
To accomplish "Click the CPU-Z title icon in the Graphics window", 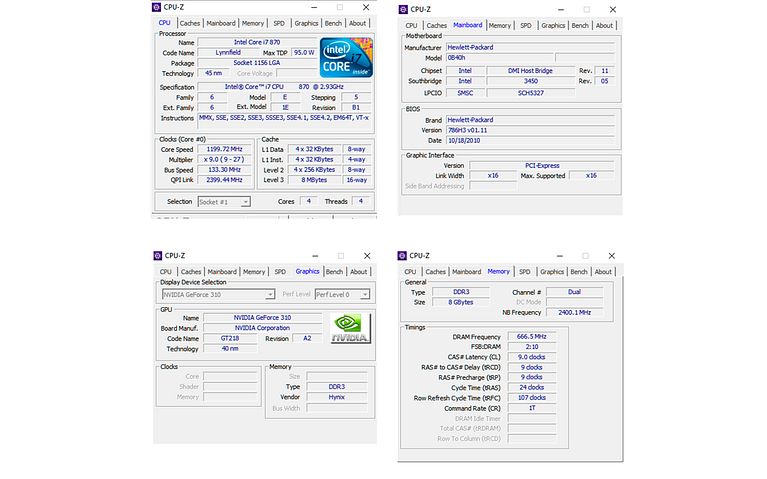I will (157, 256).
